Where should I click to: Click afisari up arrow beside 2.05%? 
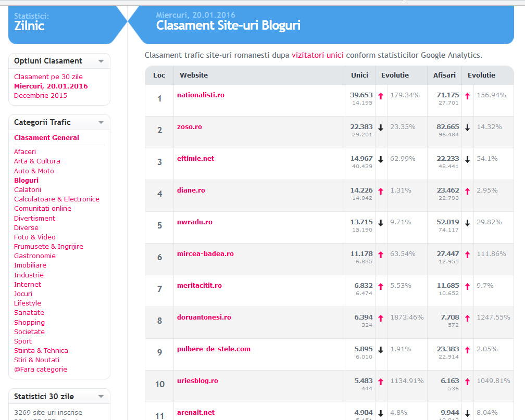467,350
